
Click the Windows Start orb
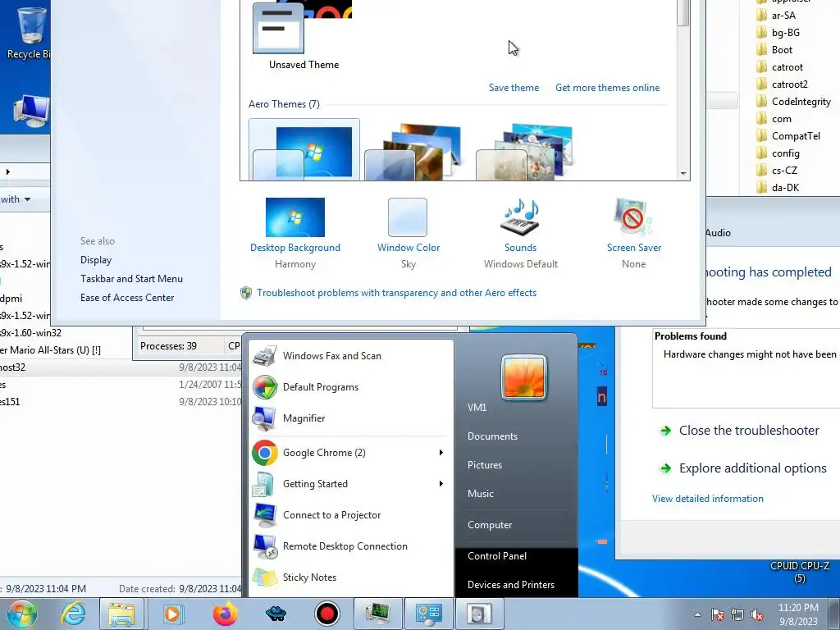21,614
